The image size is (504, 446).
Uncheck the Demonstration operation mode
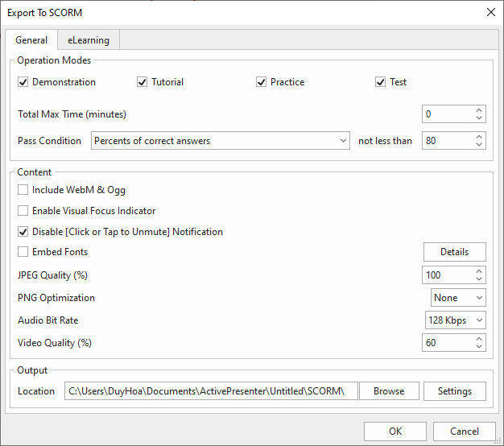coord(23,82)
